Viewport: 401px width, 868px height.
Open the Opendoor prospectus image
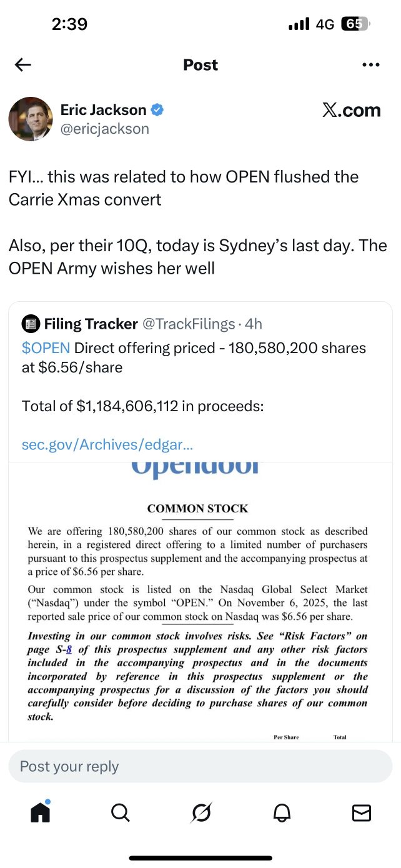coord(200,600)
